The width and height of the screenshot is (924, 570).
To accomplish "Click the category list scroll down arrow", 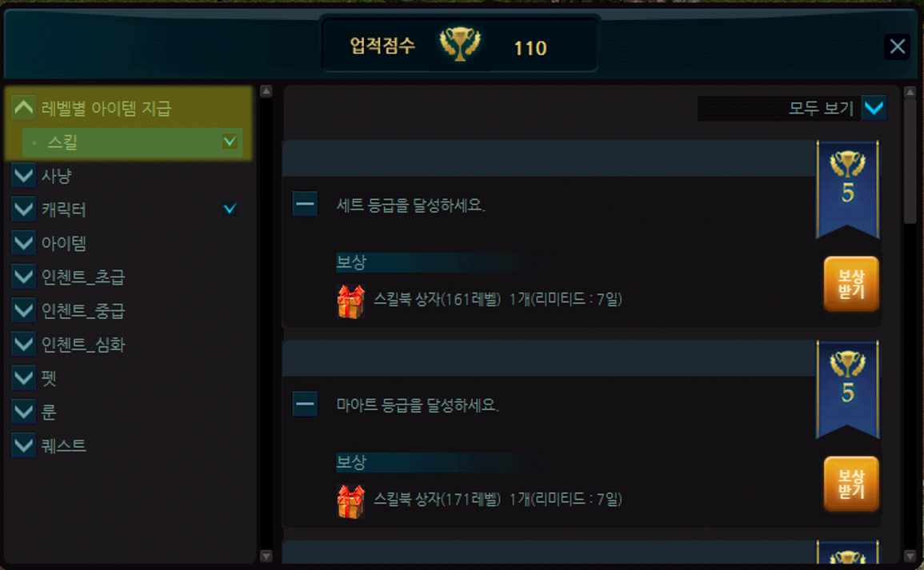I will [x=266, y=556].
